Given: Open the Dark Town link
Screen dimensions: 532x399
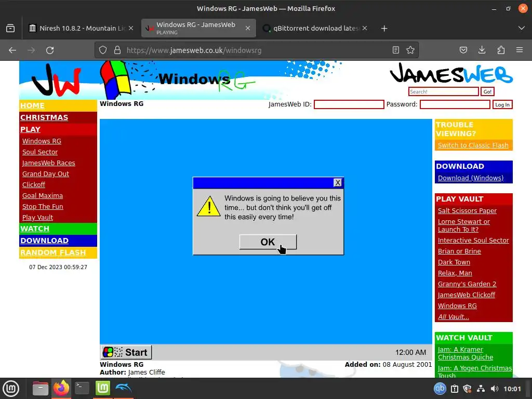Looking at the screenshot, I should point(454,262).
